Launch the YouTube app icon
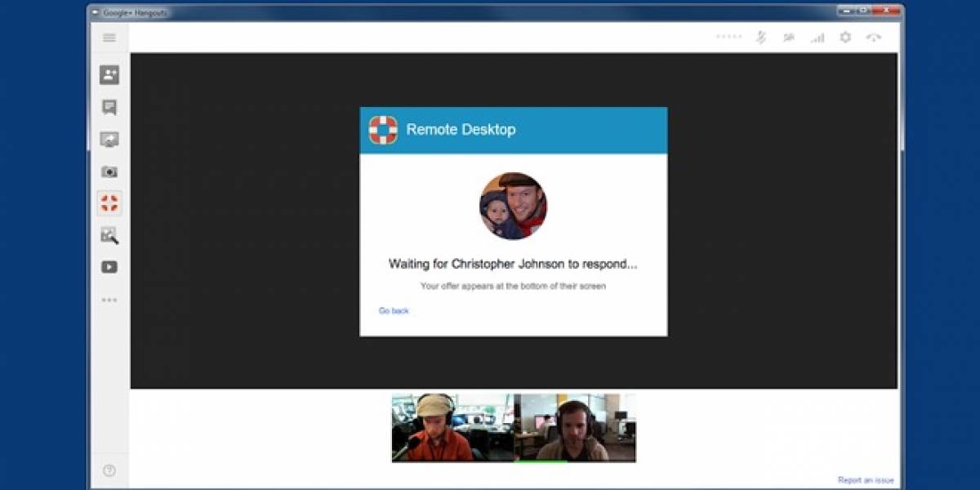 coord(109,267)
